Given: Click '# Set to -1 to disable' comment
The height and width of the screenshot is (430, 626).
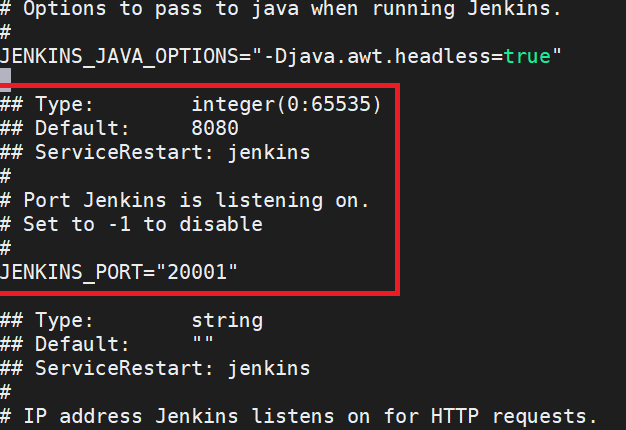Looking at the screenshot, I should click(x=131, y=224).
